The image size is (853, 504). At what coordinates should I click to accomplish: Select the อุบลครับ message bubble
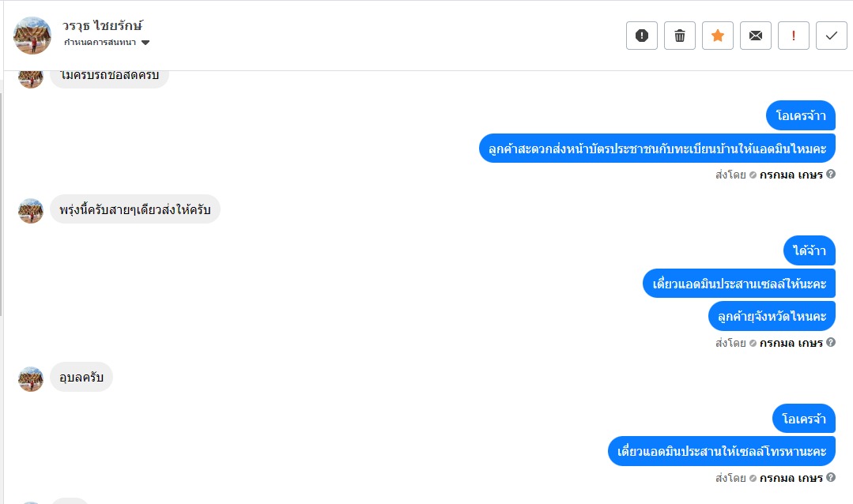click(81, 378)
